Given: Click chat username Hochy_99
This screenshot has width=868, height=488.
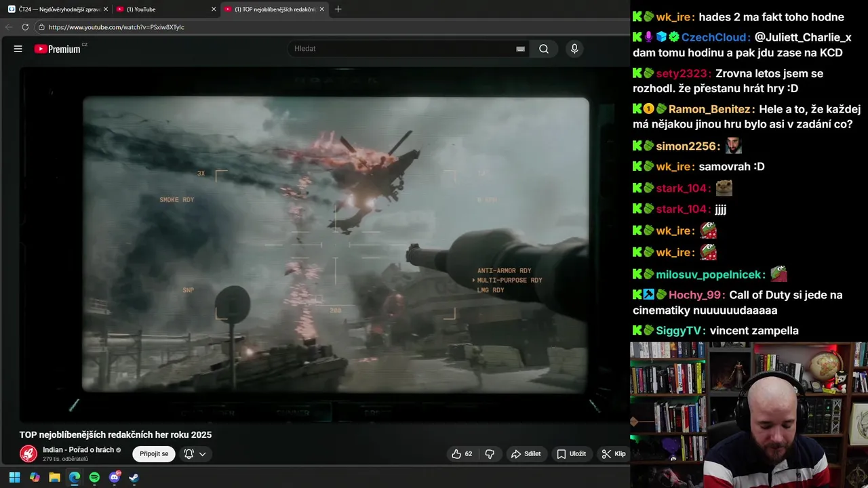Looking at the screenshot, I should click(696, 295).
